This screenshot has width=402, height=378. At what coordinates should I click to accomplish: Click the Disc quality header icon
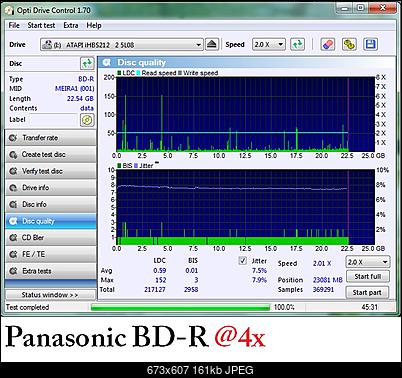tap(107, 62)
